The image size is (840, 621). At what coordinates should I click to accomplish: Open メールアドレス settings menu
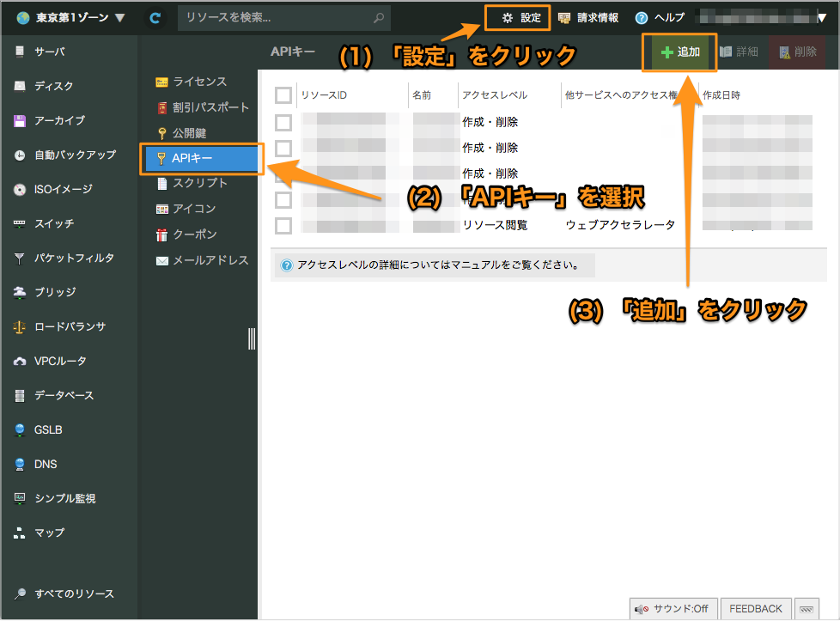click(x=203, y=260)
